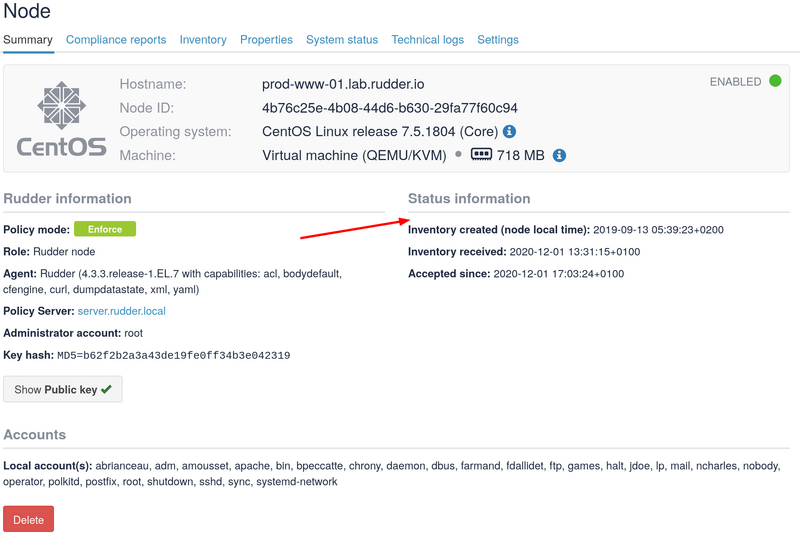The width and height of the screenshot is (800, 547).
Task: Open the Inventory tab
Action: [x=203, y=40]
